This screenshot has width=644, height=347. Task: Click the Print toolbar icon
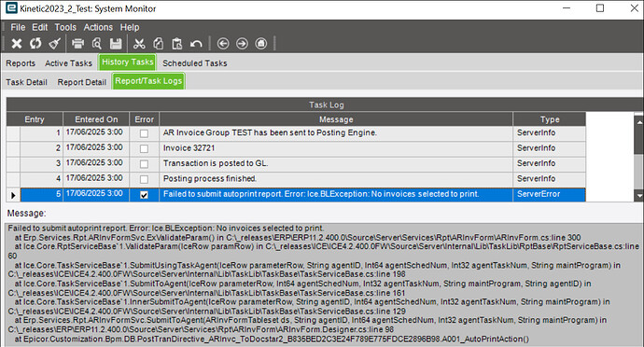(77, 43)
